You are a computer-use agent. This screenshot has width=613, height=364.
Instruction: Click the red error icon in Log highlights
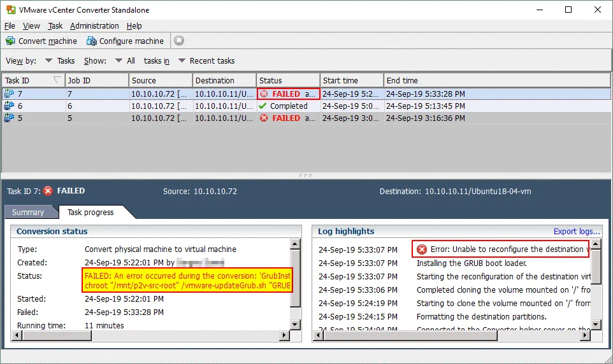pyautogui.click(x=421, y=249)
